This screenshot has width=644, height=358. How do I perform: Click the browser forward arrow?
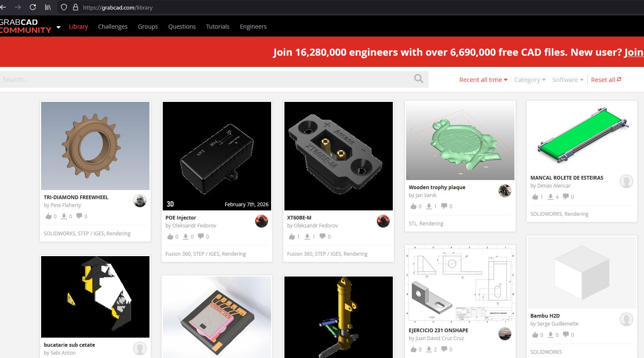[x=17, y=7]
